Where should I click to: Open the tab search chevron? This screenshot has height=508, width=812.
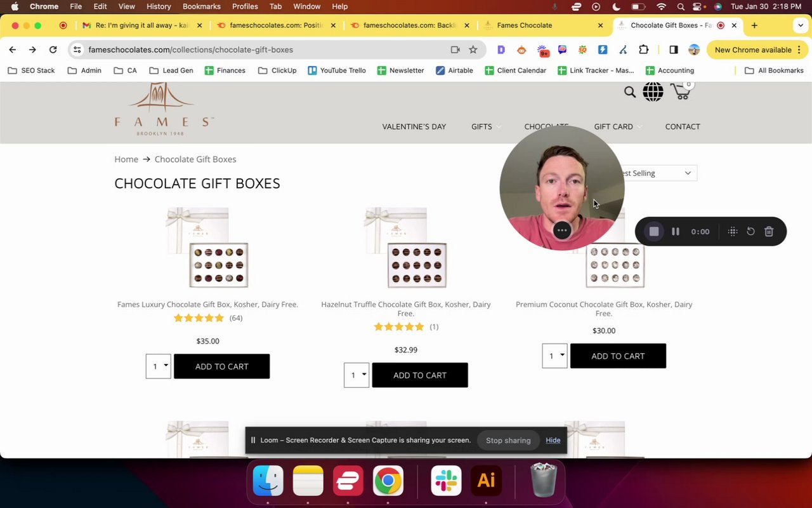[801, 25]
